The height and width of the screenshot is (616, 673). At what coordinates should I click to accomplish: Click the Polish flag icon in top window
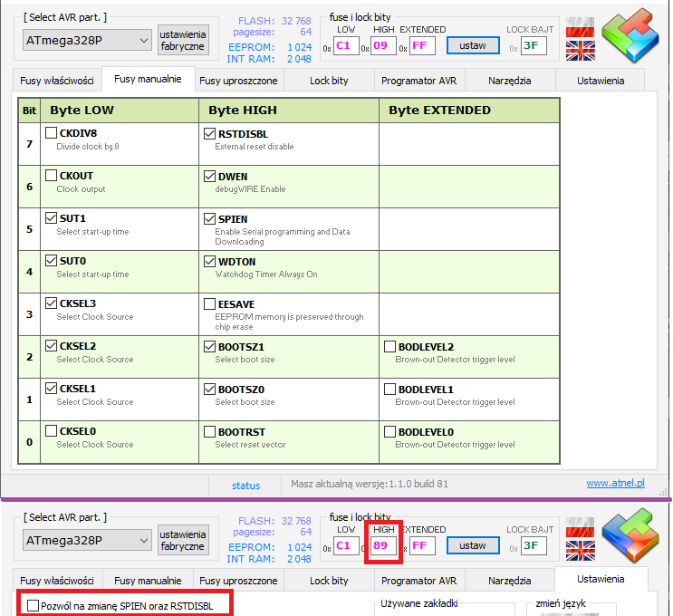point(580,27)
